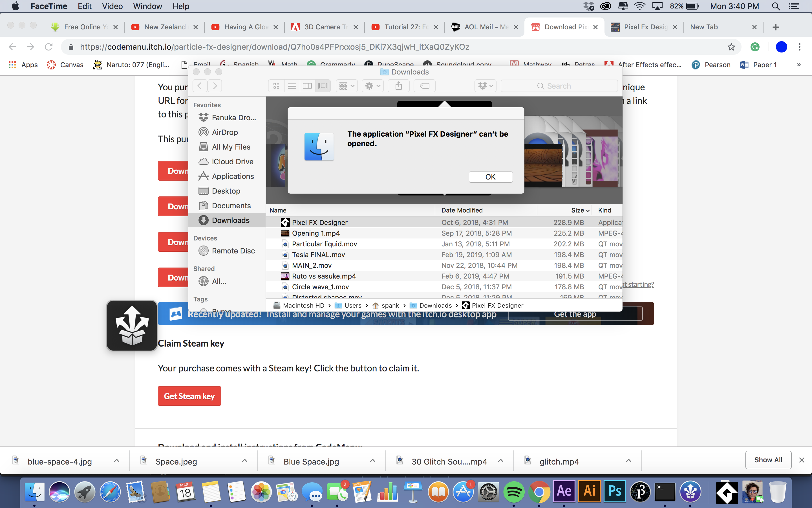Viewport: 812px width, 508px height.
Task: Open Window menu in menu bar
Action: [x=147, y=6]
